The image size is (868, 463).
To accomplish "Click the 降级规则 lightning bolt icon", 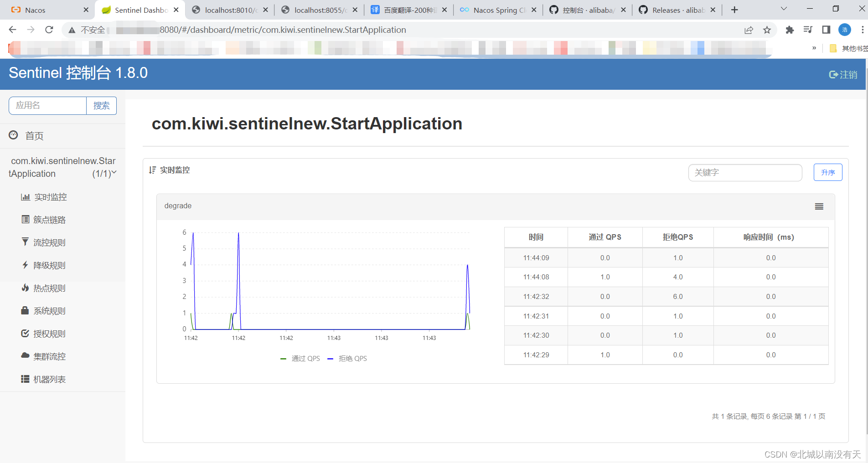I will (x=25, y=265).
